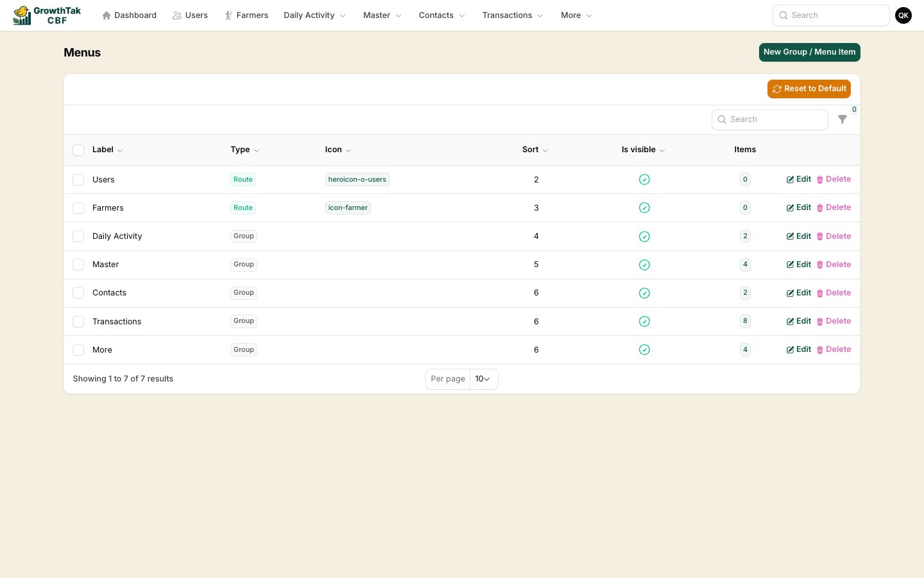Open the Daily Activity nav dropdown
Screen dimensions: 924x578
[x=314, y=15]
